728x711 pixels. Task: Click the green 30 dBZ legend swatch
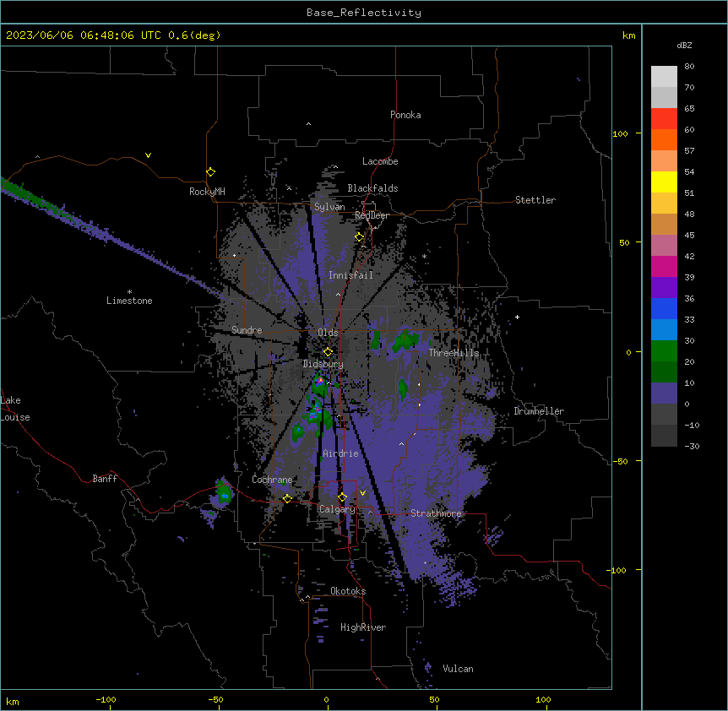[x=664, y=351]
